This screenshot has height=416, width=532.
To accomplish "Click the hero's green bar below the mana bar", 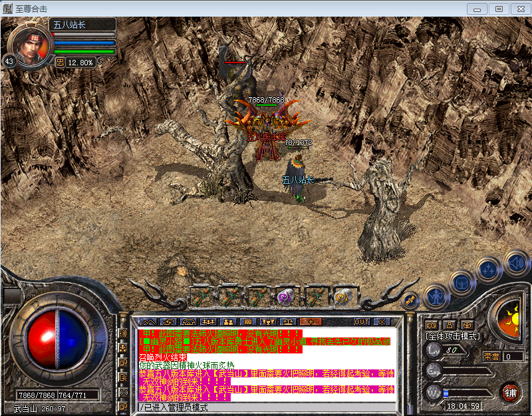I will coord(84,52).
